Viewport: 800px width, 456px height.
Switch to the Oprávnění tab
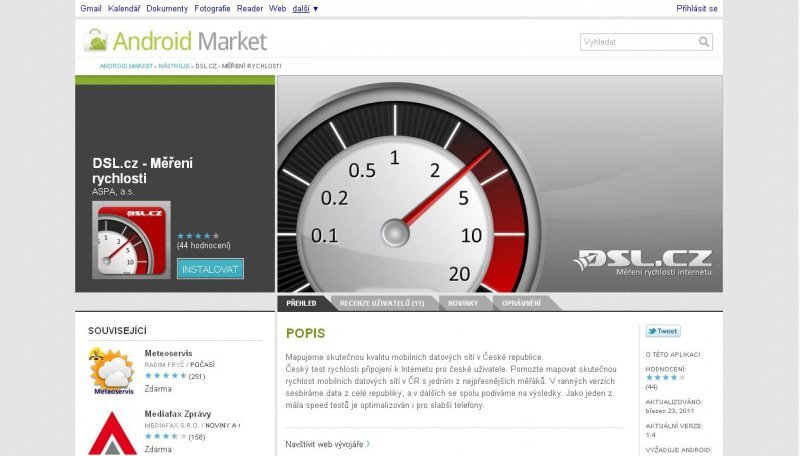(x=521, y=302)
